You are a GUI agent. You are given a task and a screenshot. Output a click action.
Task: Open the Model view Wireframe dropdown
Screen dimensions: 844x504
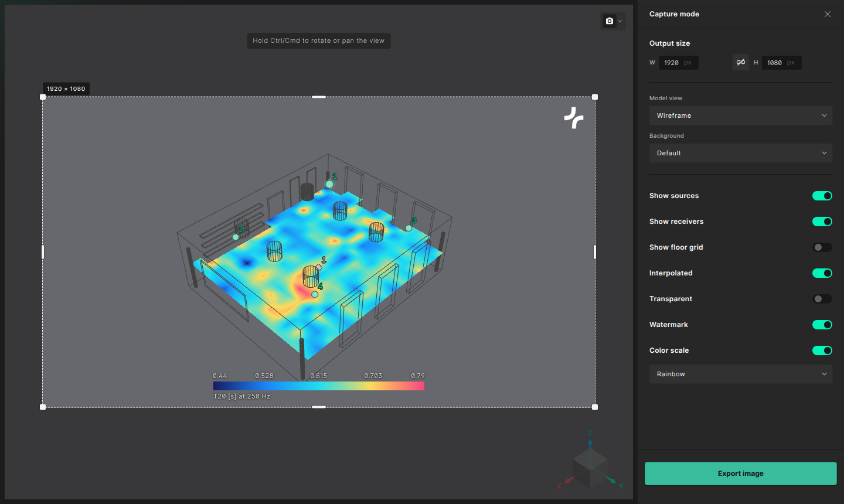tap(741, 115)
